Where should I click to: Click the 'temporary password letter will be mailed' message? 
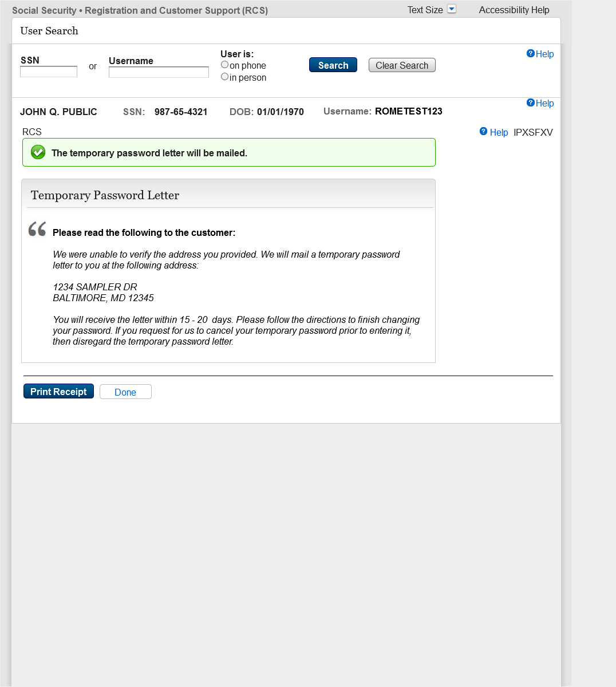click(149, 153)
